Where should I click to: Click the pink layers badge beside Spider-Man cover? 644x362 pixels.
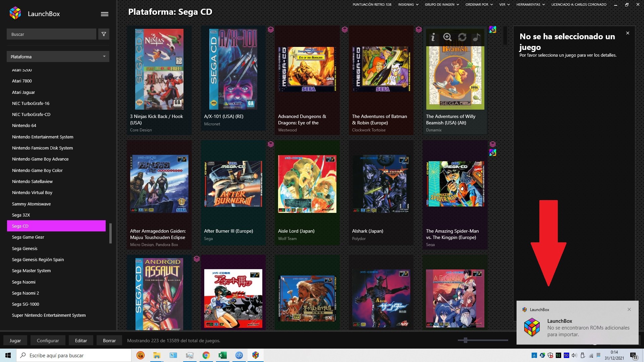coord(492,144)
